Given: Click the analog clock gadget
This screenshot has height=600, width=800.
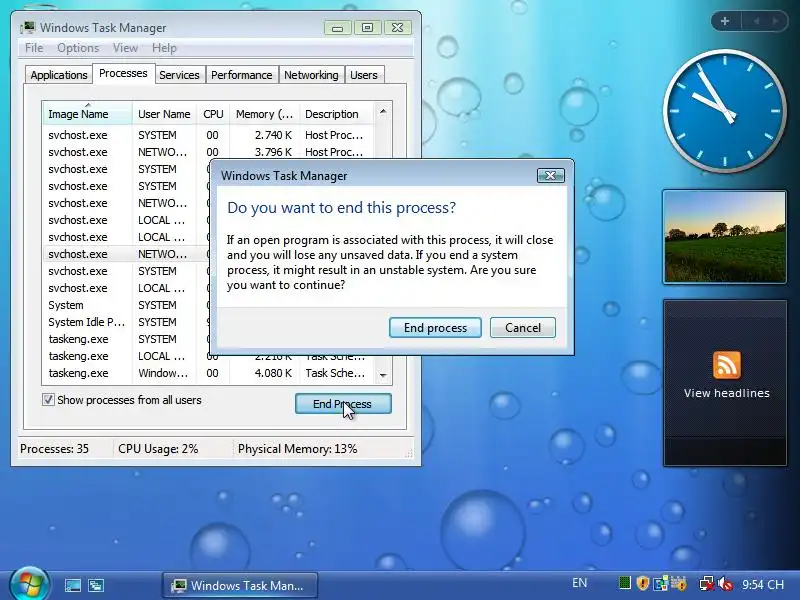Looking at the screenshot, I should pyautogui.click(x=724, y=111).
